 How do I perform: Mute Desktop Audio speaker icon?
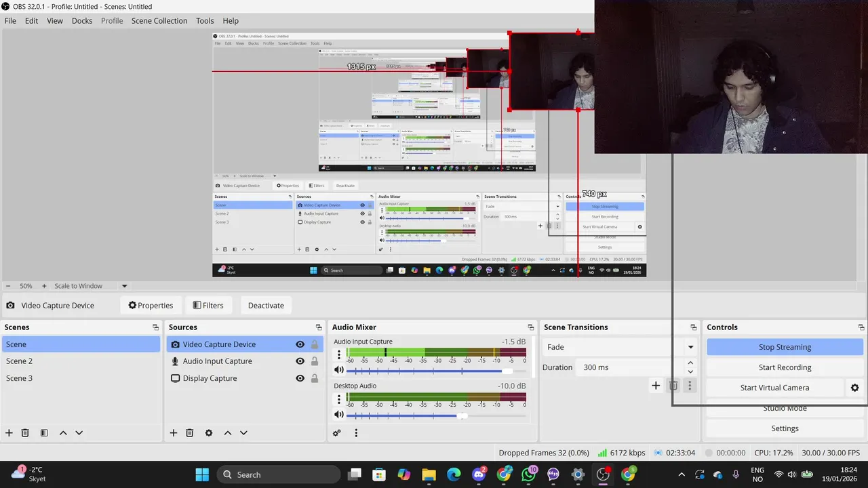[339, 415]
